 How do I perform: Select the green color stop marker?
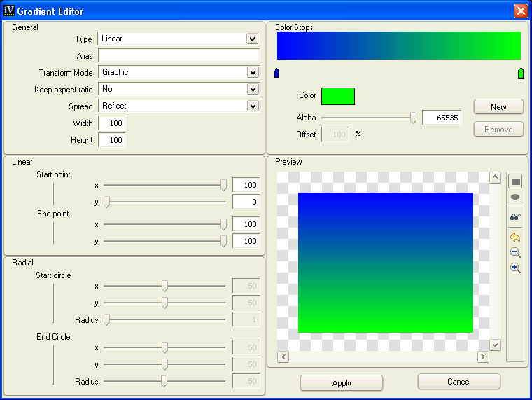tap(521, 74)
